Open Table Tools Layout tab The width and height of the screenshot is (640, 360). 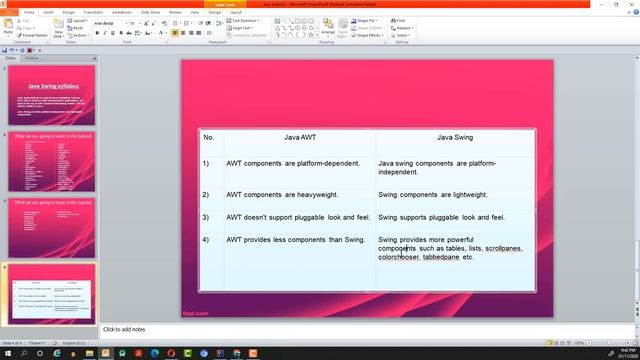[x=236, y=12]
